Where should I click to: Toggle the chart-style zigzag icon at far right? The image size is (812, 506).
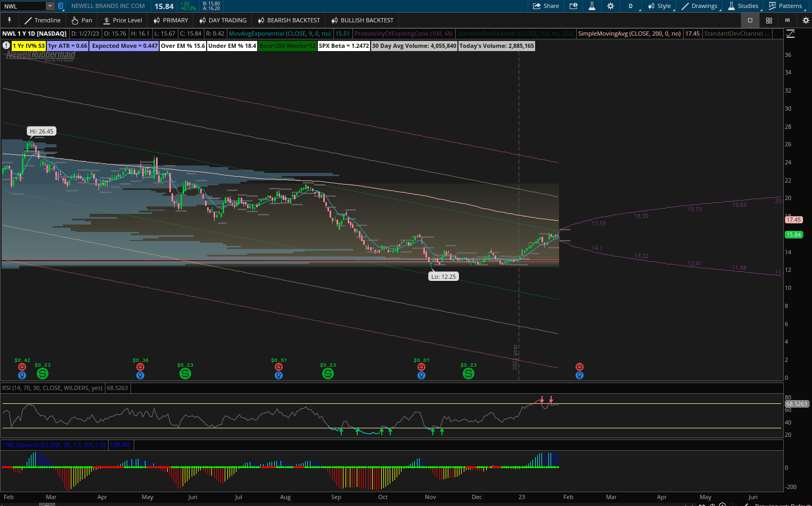tap(791, 33)
